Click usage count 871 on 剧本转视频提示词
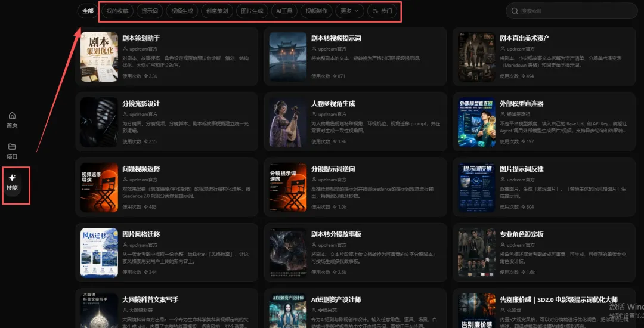This screenshot has width=644, height=328. 342,76
